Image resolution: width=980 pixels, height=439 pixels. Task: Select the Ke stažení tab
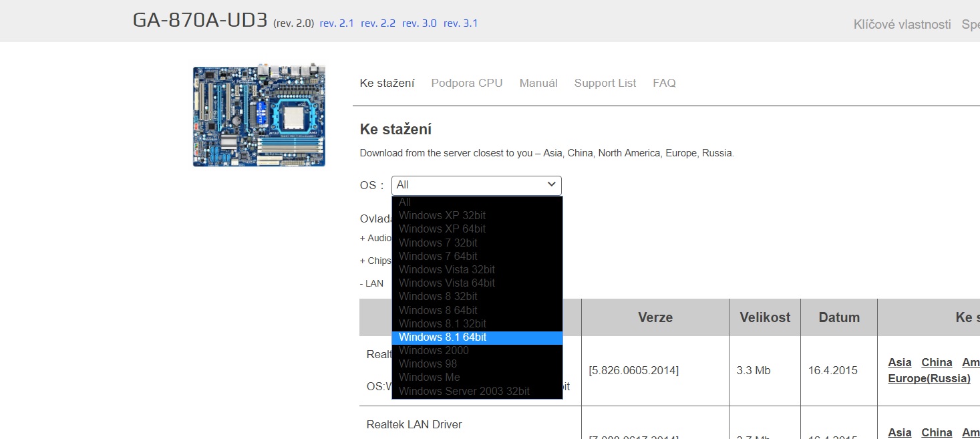click(x=387, y=83)
